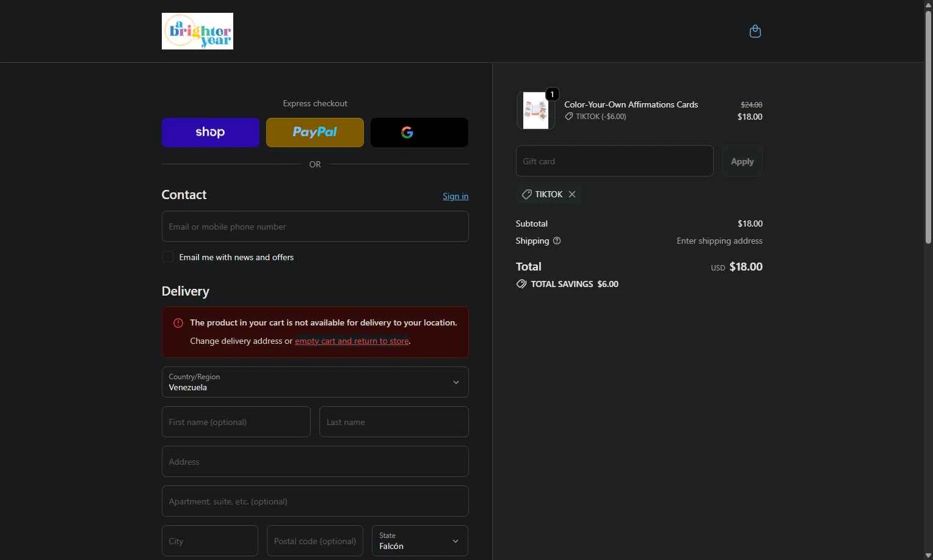The height and width of the screenshot is (560, 933).
Task: Open the State dropdown showing Falcón
Action: pos(420,541)
